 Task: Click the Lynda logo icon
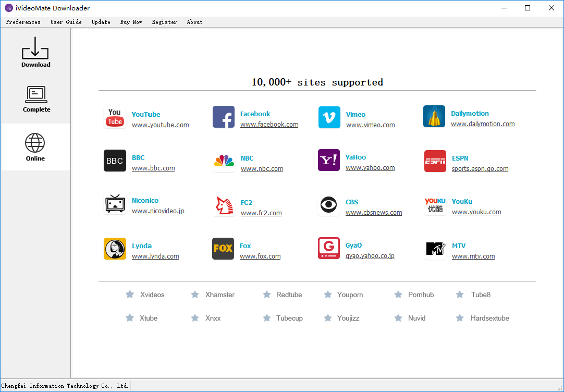[115, 249]
